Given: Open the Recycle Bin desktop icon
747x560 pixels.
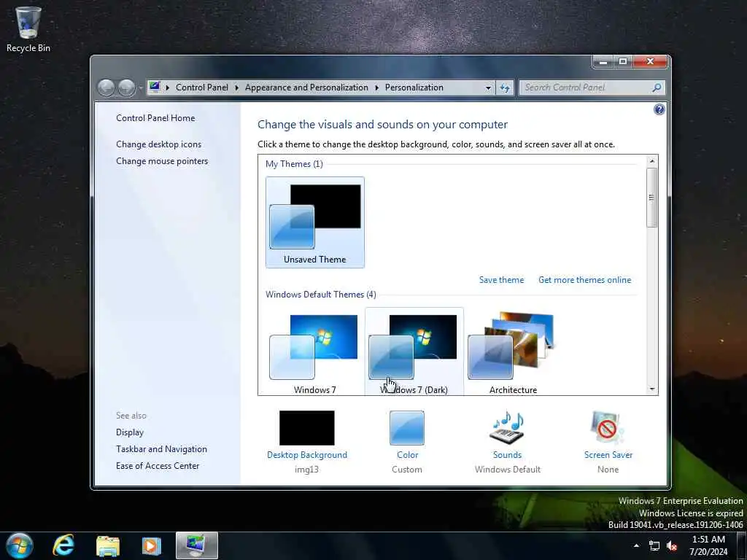Looking at the screenshot, I should click(x=28, y=29).
